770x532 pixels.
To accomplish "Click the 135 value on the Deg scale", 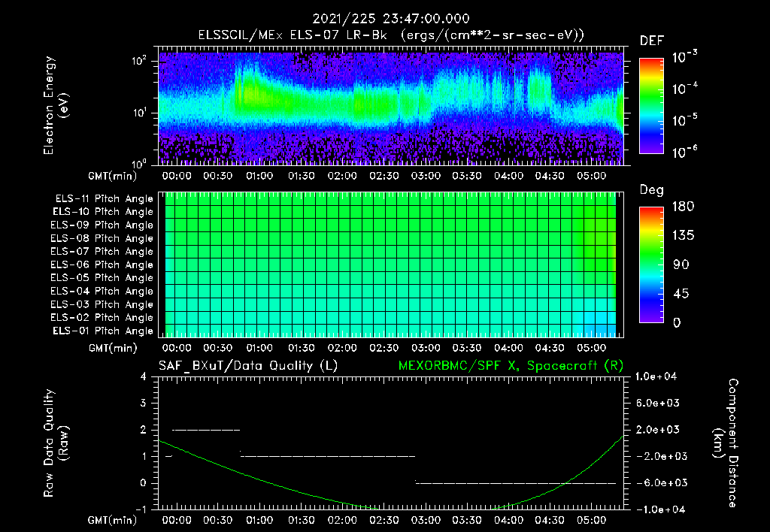I will click(684, 236).
